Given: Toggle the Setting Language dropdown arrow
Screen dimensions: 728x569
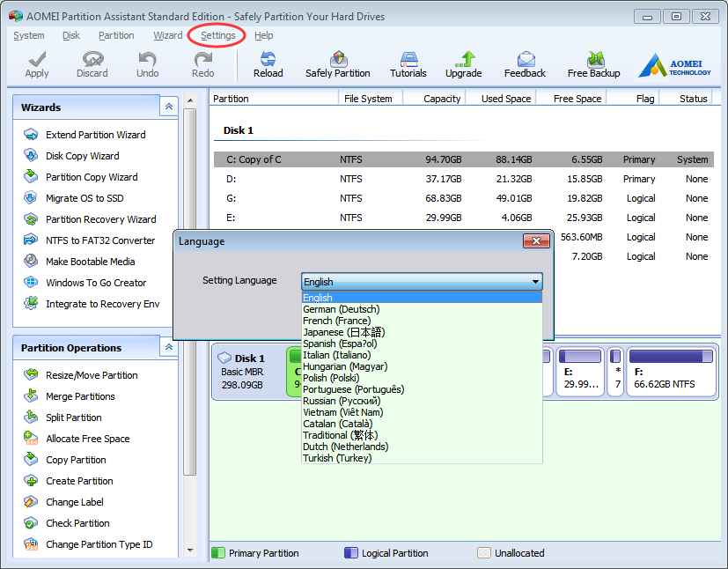Looking at the screenshot, I should pos(535,282).
